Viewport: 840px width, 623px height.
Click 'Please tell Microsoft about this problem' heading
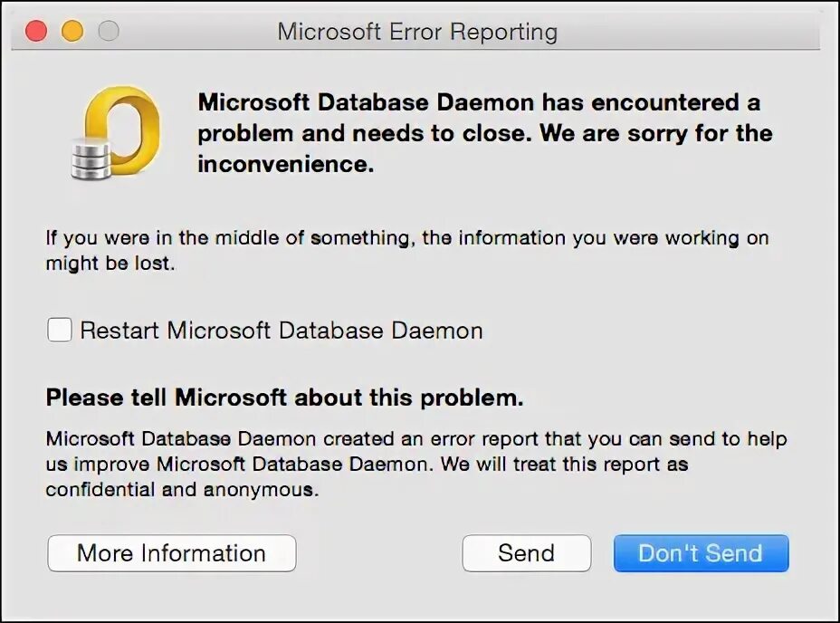(284, 398)
